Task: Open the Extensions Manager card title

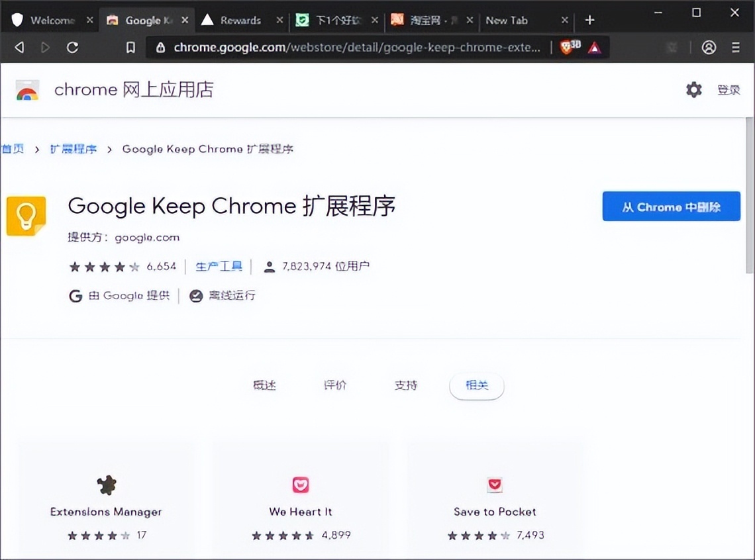Action: click(106, 512)
